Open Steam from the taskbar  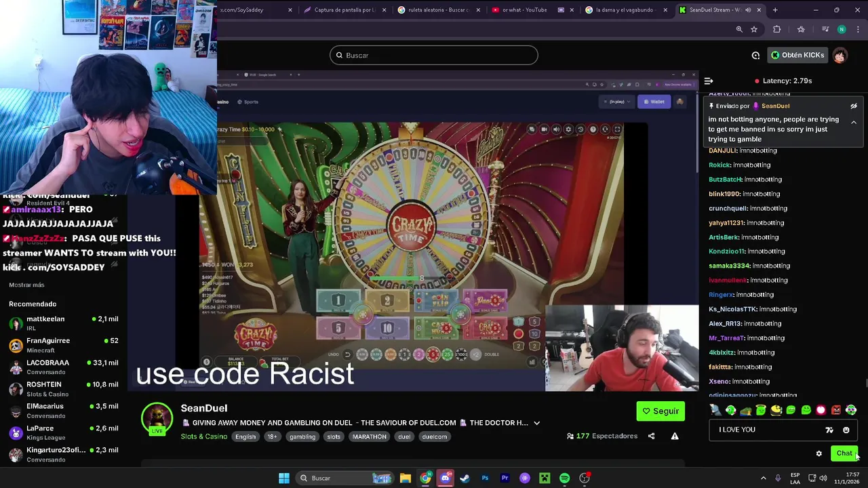click(465, 479)
